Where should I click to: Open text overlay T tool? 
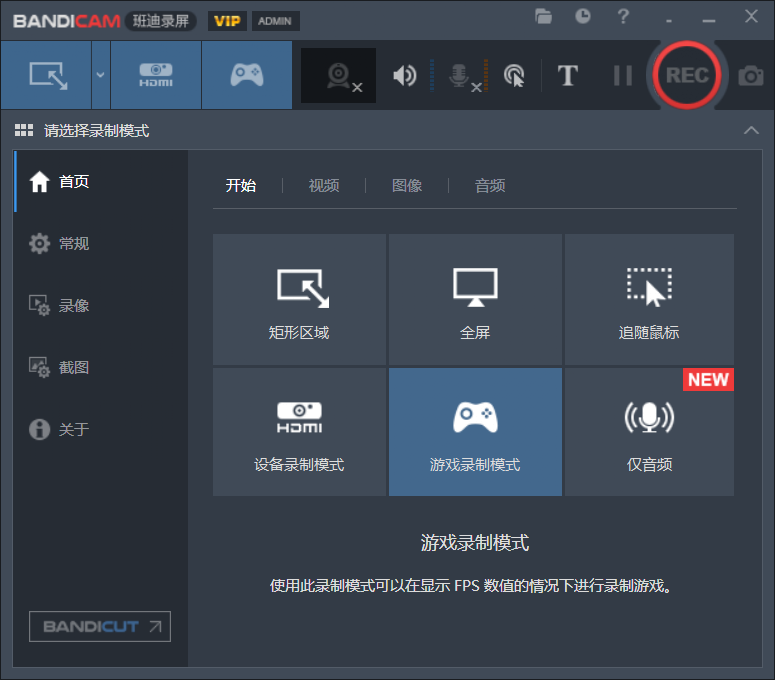(567, 76)
